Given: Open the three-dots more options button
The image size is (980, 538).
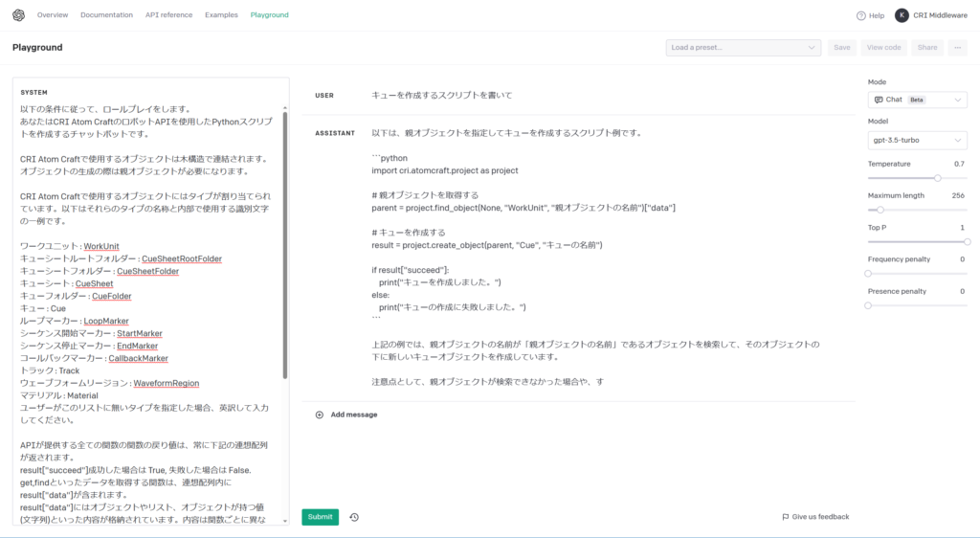Looking at the screenshot, I should click(x=957, y=48).
